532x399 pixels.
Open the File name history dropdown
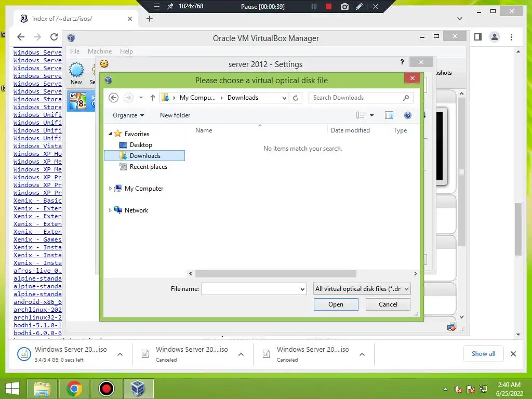[x=302, y=289]
